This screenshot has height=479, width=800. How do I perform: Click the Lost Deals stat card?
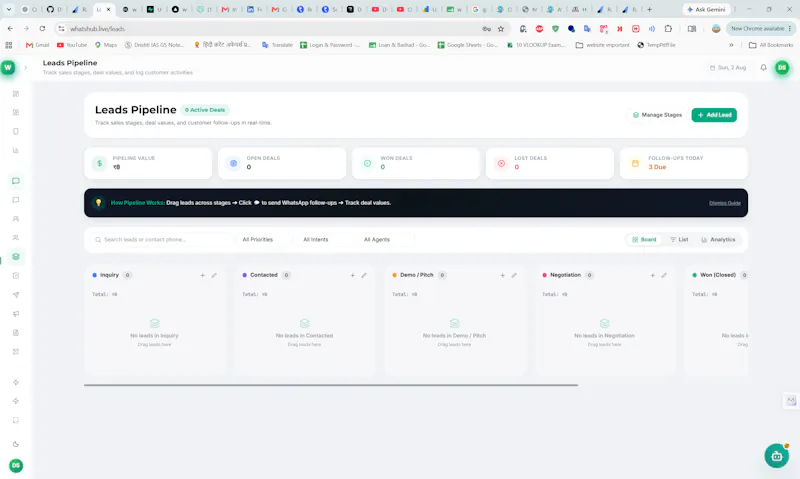point(549,163)
